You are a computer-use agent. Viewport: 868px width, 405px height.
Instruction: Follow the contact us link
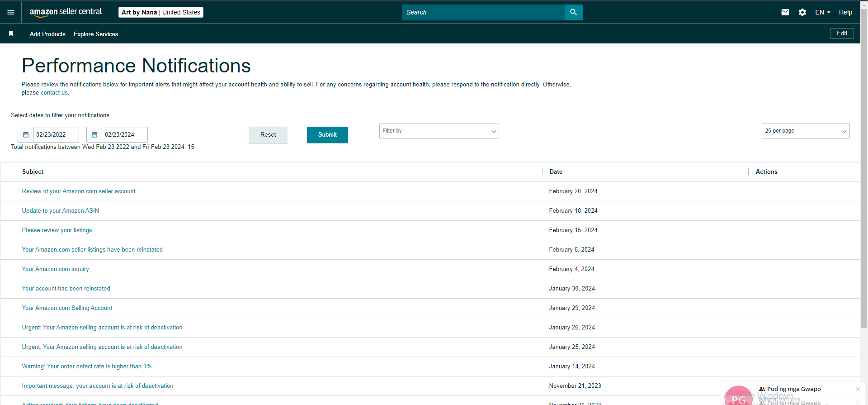tap(54, 93)
